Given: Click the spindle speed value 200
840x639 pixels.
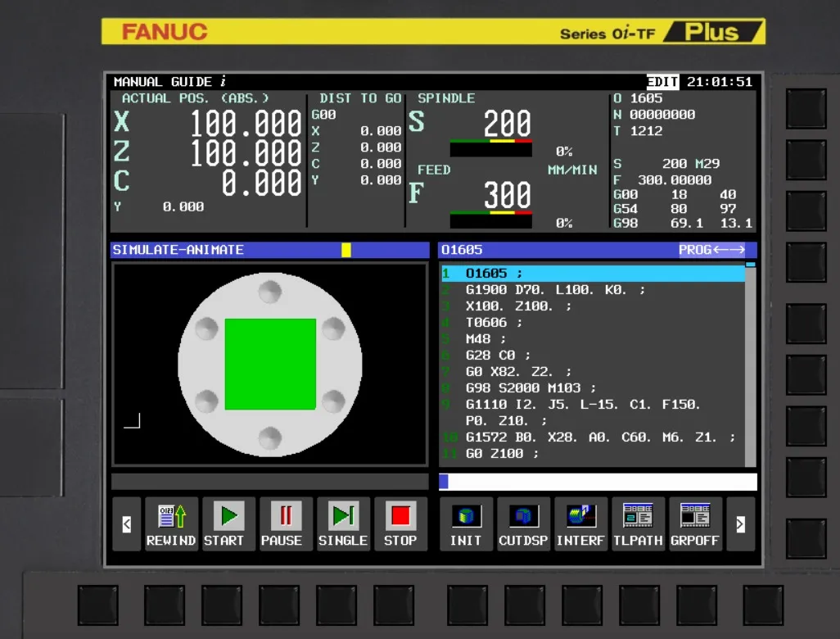Looking at the screenshot, I should (x=507, y=124).
